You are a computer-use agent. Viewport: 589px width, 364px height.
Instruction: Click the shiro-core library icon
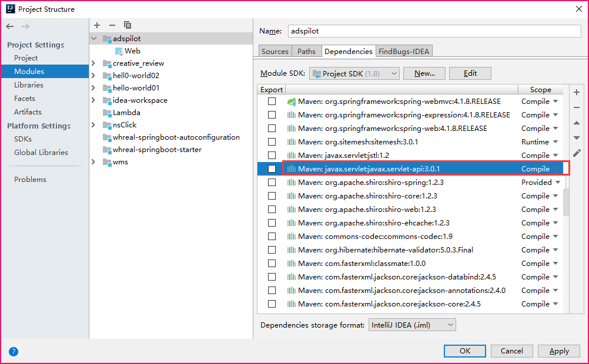[292, 196]
